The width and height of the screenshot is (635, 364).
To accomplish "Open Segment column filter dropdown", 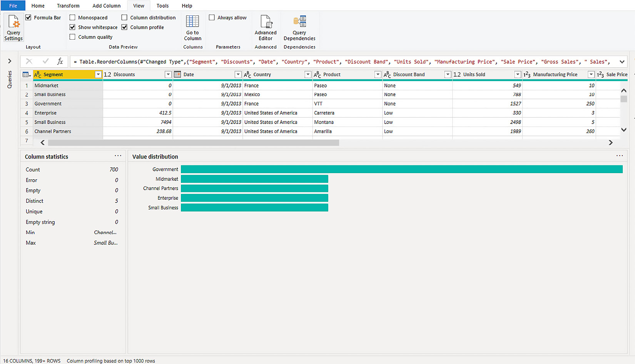I will click(98, 75).
